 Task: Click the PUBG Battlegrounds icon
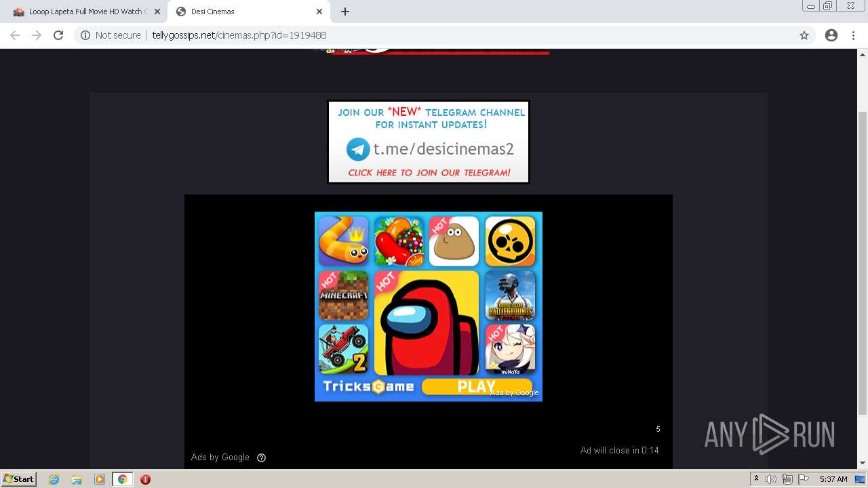pos(510,296)
